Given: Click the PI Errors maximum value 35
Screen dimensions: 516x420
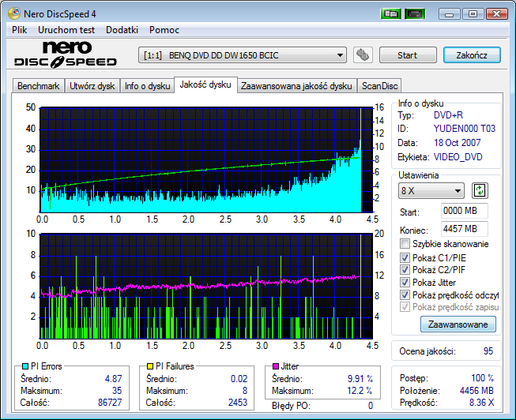Looking at the screenshot, I should coord(117,391).
